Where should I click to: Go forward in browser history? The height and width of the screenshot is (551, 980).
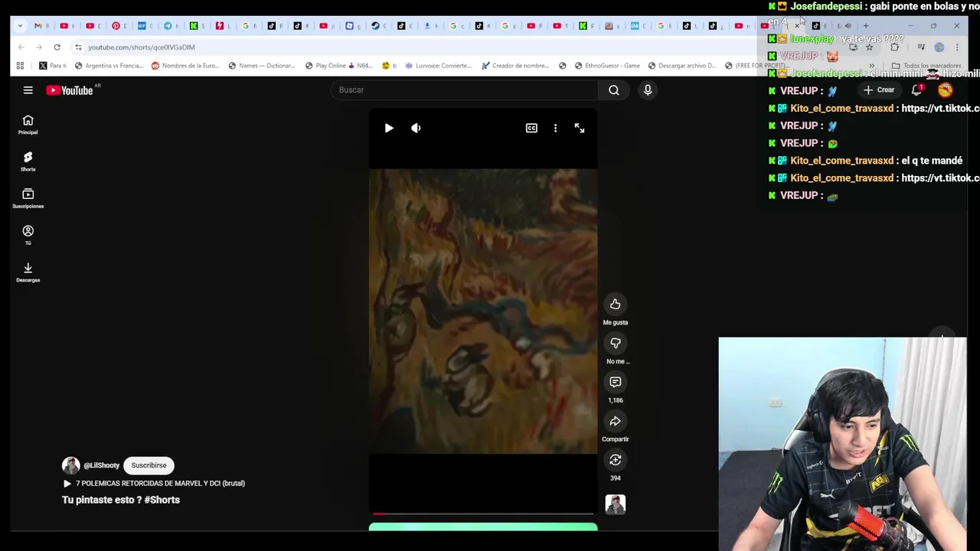[38, 47]
